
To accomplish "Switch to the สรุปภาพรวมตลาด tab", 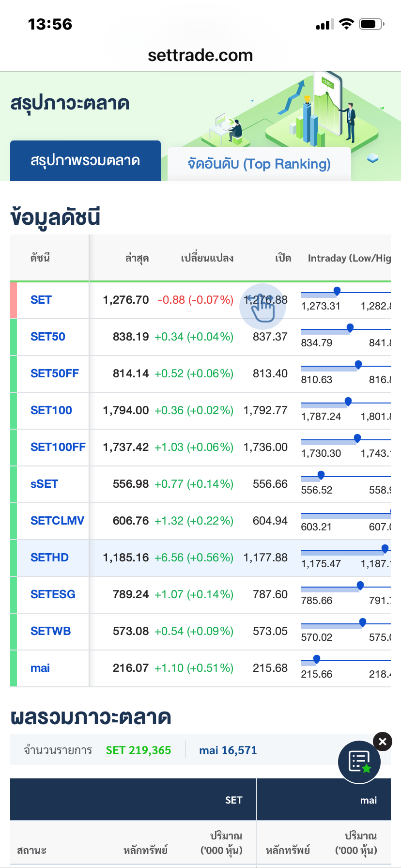I will coord(85,161).
